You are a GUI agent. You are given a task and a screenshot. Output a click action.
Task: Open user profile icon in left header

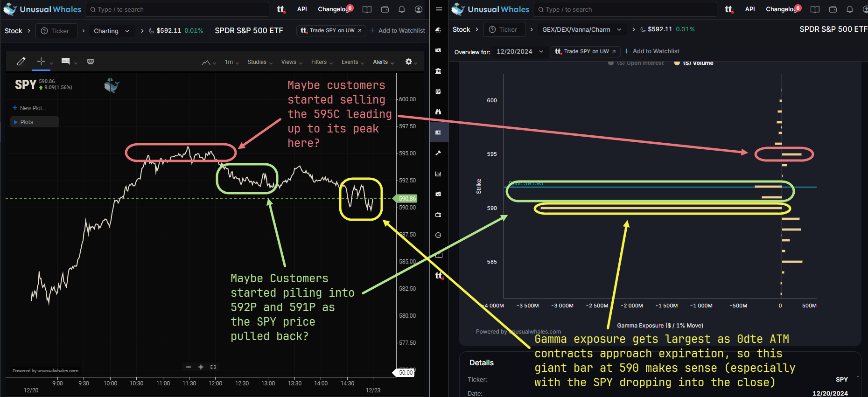point(419,9)
